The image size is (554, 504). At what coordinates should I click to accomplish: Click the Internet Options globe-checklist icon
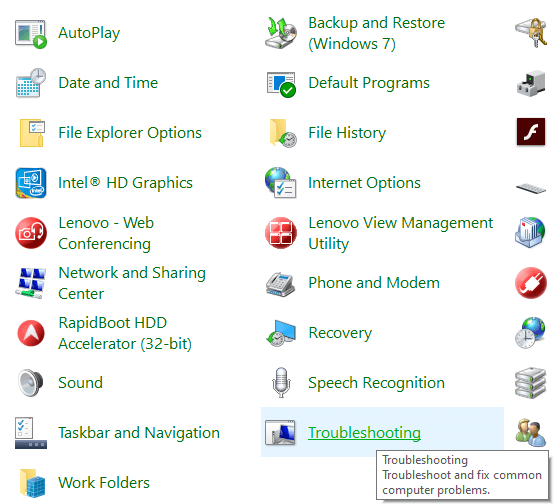click(281, 183)
